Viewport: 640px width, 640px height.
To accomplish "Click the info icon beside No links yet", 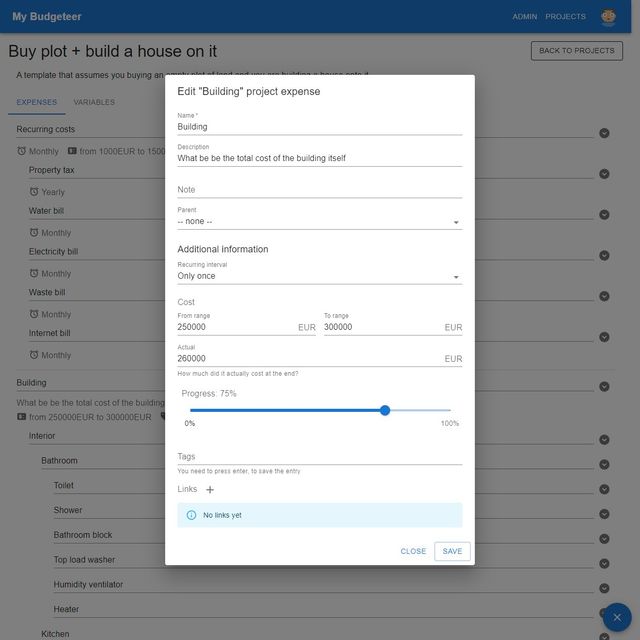I will 191,515.
